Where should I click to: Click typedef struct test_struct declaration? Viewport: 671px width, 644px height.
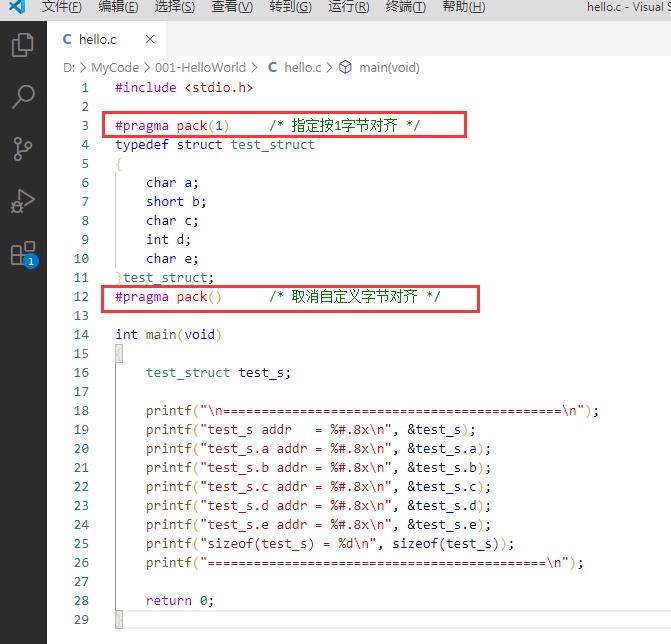pos(215,145)
